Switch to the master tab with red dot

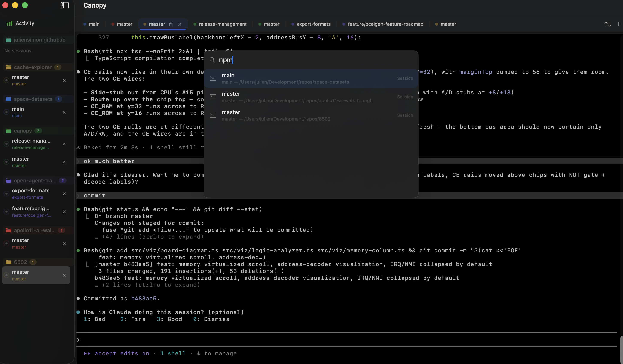[122, 24]
